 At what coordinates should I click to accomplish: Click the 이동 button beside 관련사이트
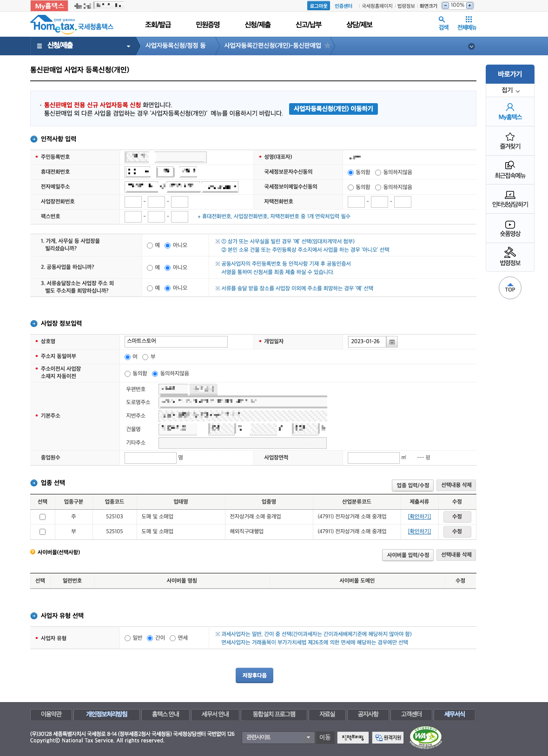[x=325, y=737]
